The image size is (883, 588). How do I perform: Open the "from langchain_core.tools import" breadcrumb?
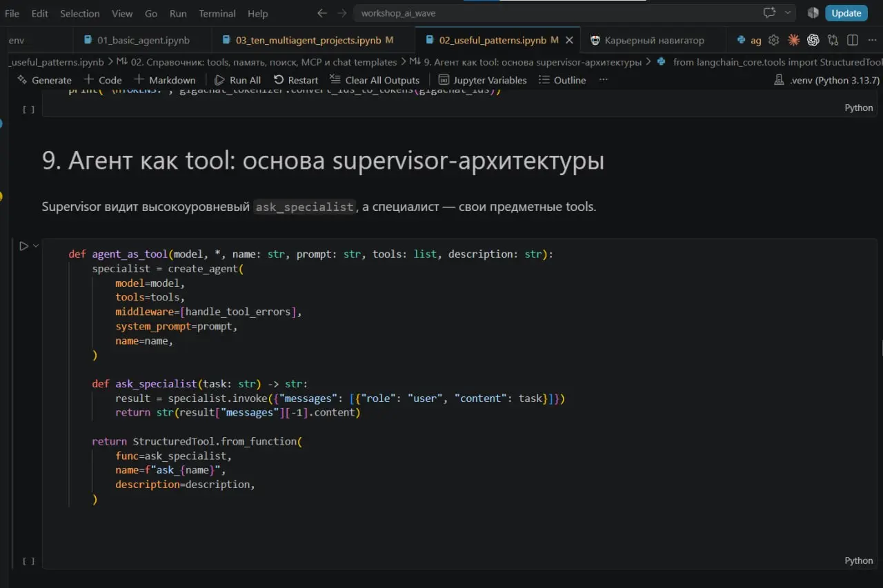coord(768,62)
